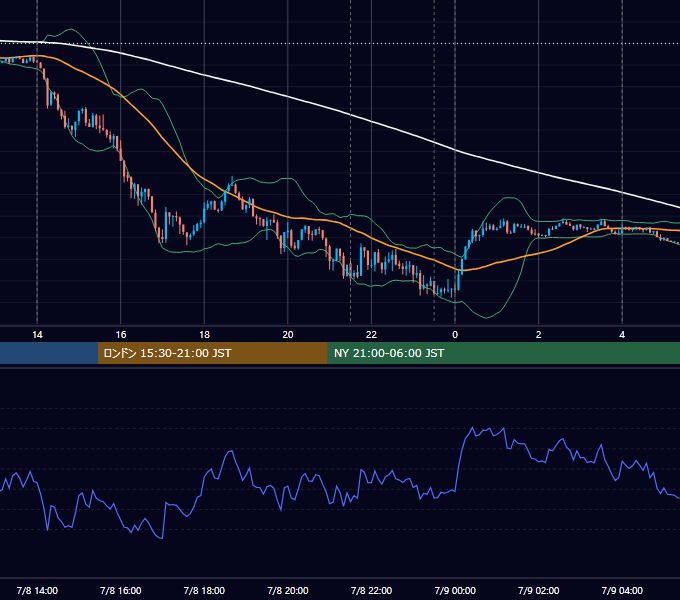Click the blue session bar before London

coord(49,353)
